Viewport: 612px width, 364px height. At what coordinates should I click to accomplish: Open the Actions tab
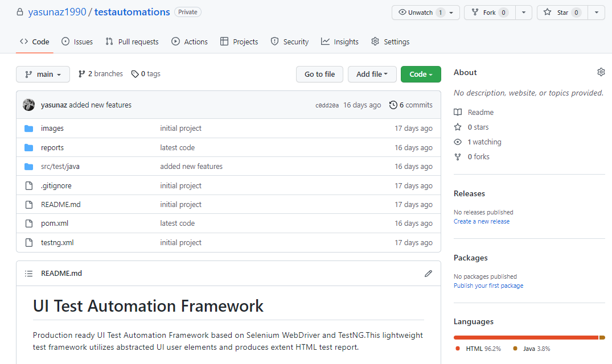click(190, 42)
